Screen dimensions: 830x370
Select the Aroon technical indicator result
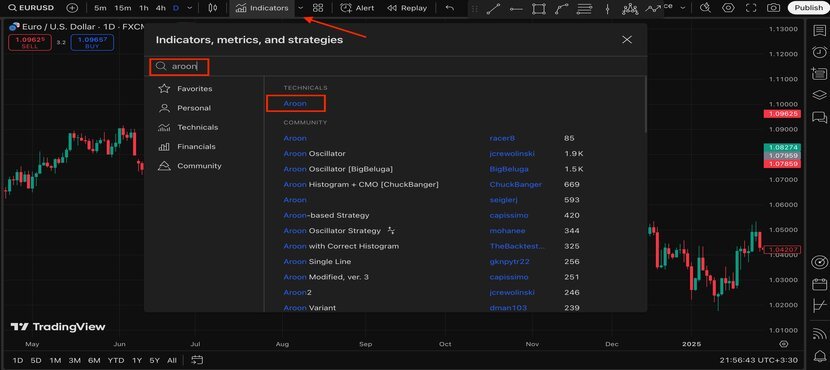295,103
